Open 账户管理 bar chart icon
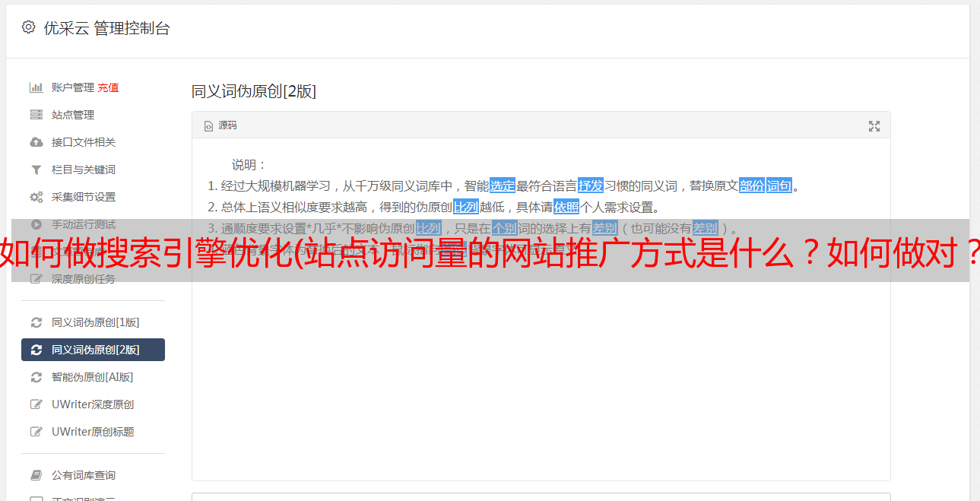Image resolution: width=980 pixels, height=501 pixels. point(36,87)
